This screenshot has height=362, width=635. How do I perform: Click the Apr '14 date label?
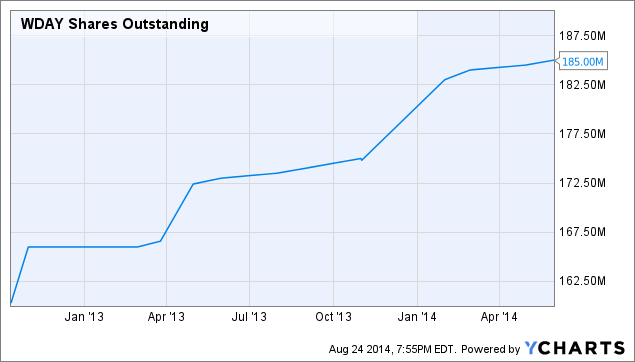pos(499,316)
